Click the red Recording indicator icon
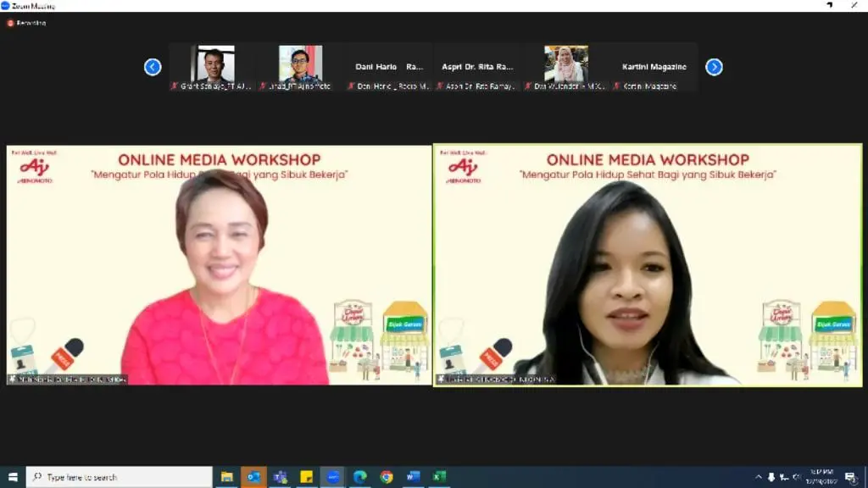 [x=10, y=23]
